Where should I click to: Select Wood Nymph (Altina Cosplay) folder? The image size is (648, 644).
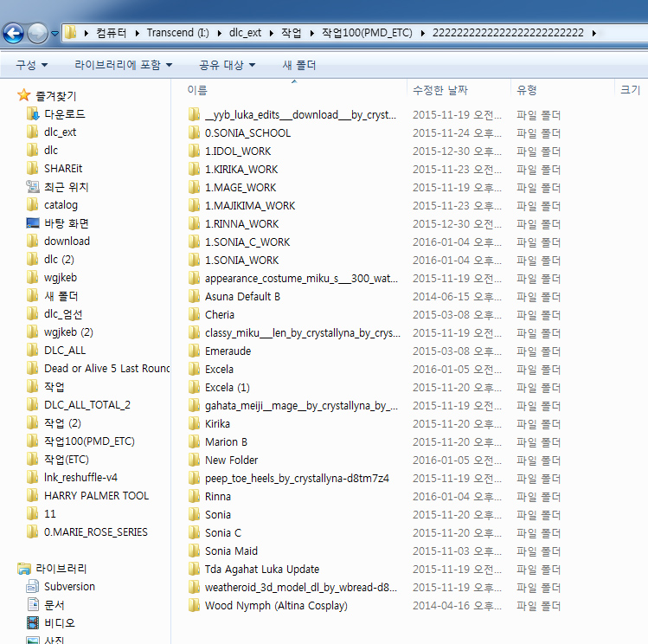(x=275, y=606)
